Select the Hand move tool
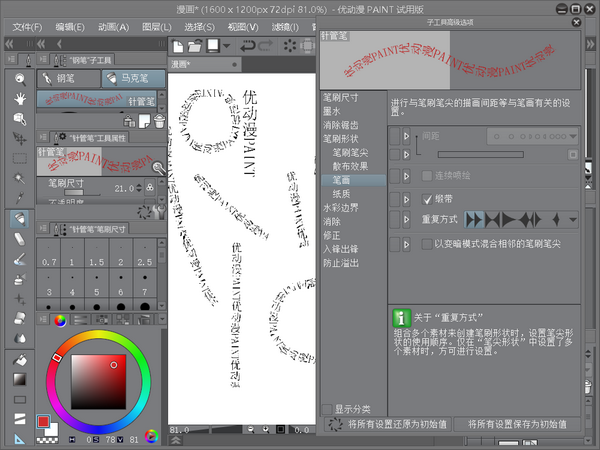Screen dimensions: 600x450 pyautogui.click(x=20, y=99)
